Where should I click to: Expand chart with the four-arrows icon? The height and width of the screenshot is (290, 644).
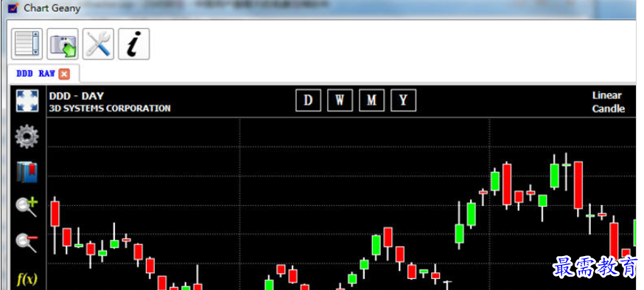tap(27, 100)
